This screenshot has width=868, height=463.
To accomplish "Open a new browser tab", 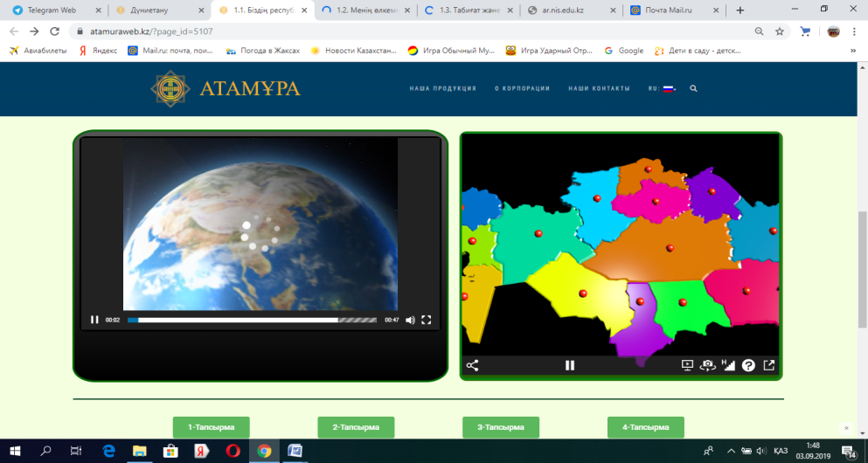I will 740,10.
